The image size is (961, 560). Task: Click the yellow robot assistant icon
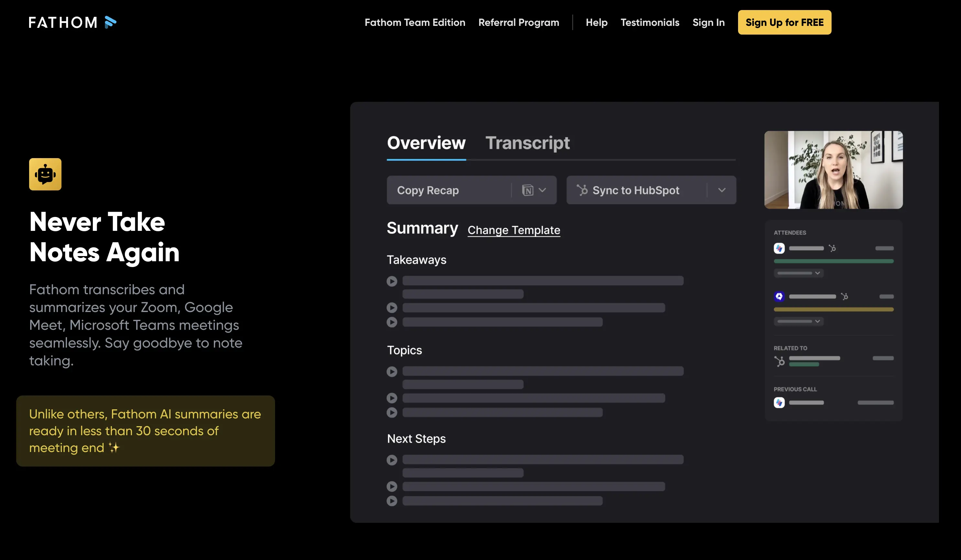coord(45,174)
